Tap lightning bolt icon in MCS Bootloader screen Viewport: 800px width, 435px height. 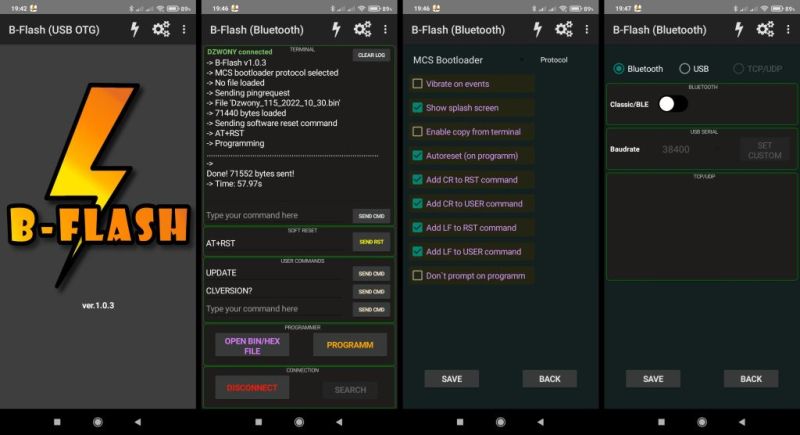pos(538,30)
